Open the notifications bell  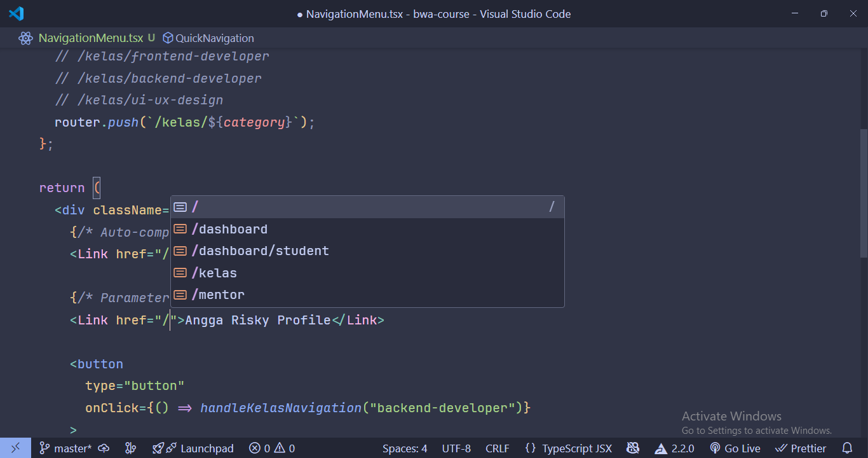tap(847, 448)
